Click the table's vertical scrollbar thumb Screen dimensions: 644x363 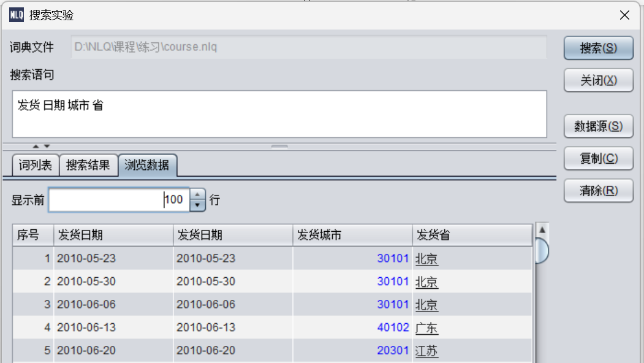click(x=542, y=250)
